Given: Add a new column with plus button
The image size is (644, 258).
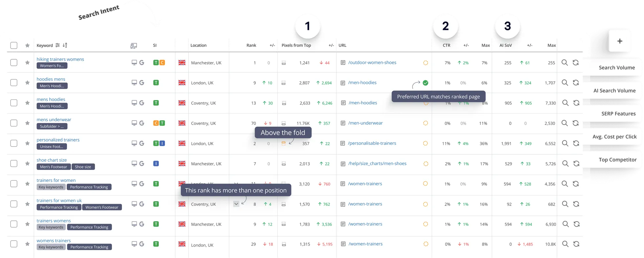Looking at the screenshot, I should pos(620,41).
